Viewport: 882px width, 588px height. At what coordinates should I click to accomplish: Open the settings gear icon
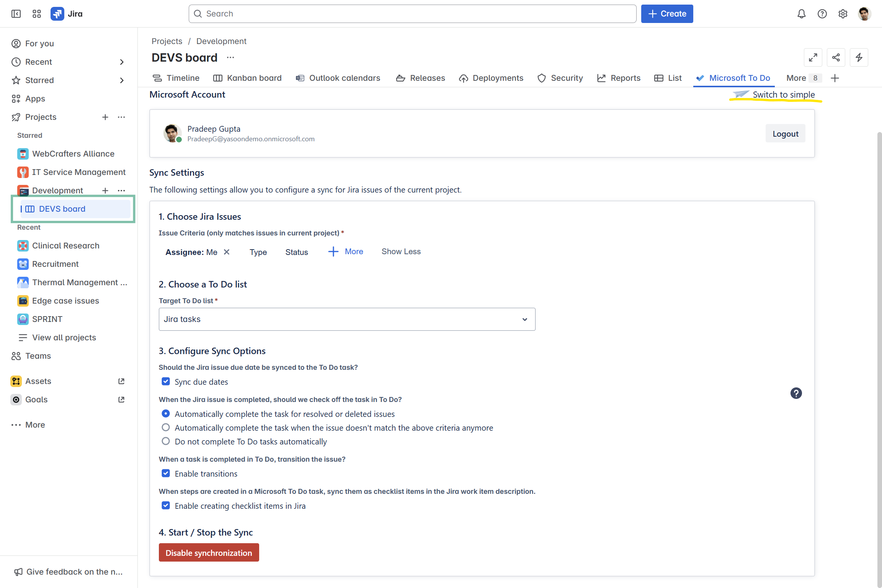[843, 14]
